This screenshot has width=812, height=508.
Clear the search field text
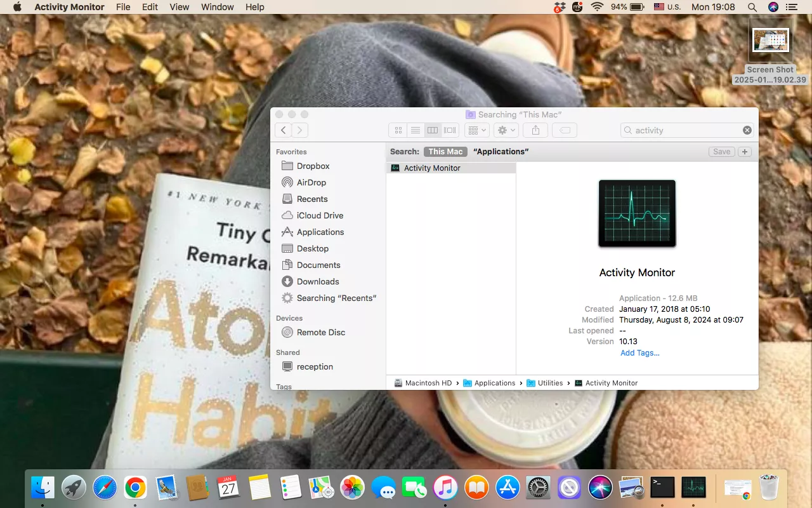(747, 130)
